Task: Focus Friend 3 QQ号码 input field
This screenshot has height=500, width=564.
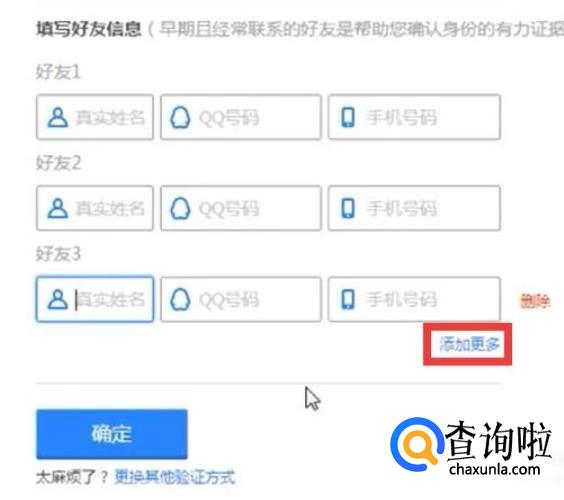Action: pyautogui.click(x=241, y=299)
